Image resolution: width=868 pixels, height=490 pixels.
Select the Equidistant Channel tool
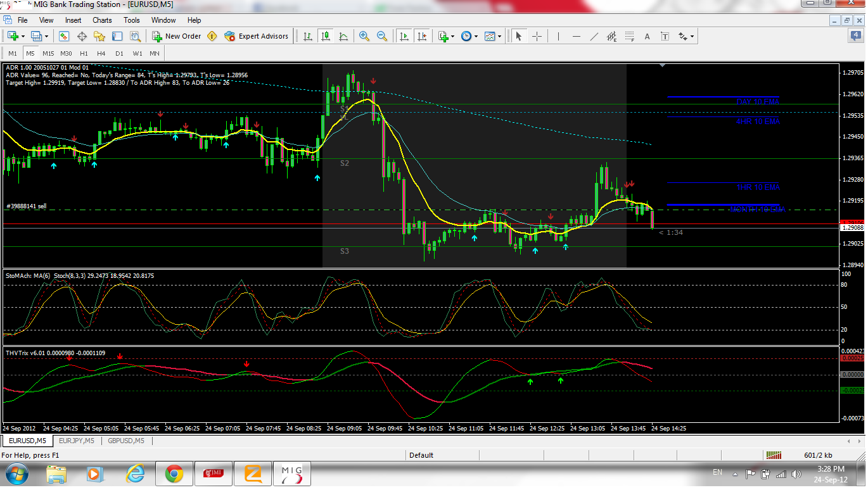point(611,36)
